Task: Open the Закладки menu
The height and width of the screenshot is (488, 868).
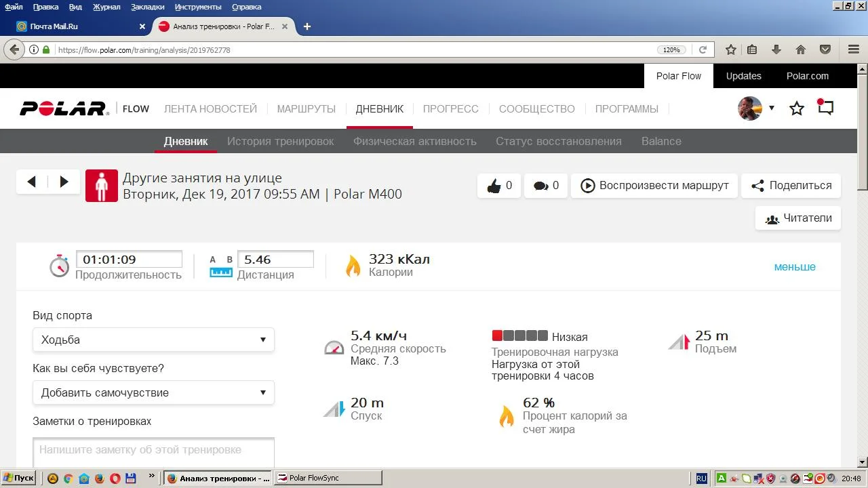Action: (147, 7)
